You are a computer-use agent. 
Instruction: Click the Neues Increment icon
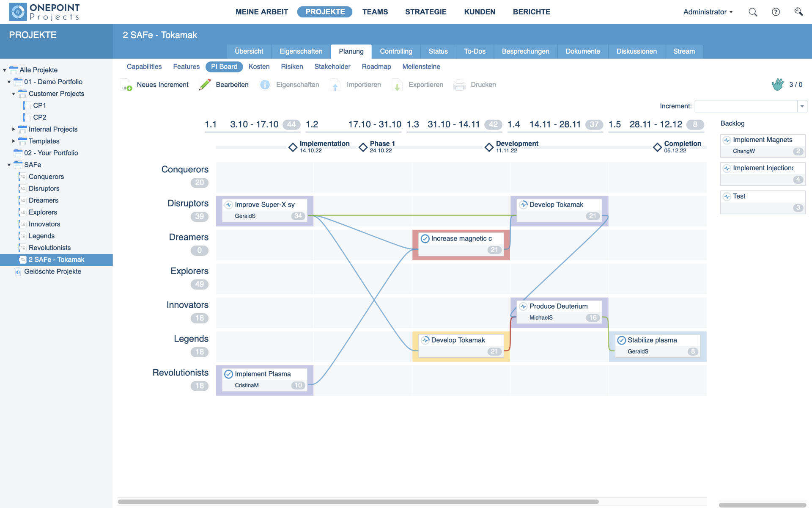click(x=126, y=84)
